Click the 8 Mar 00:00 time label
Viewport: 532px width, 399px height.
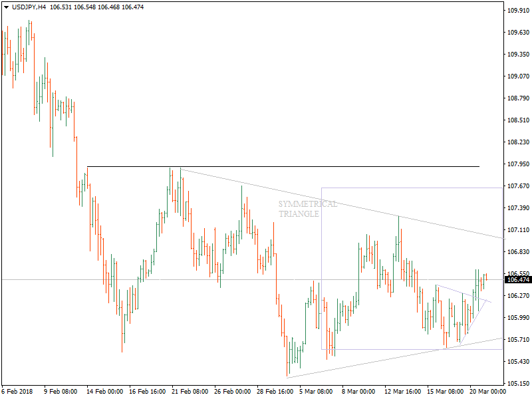tap(358, 392)
